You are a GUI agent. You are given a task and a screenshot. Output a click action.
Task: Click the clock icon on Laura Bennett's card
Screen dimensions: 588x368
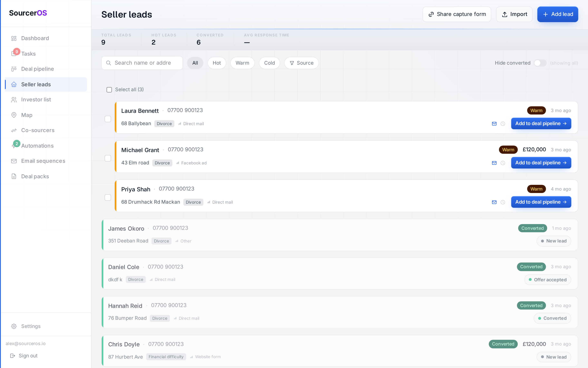pos(503,124)
